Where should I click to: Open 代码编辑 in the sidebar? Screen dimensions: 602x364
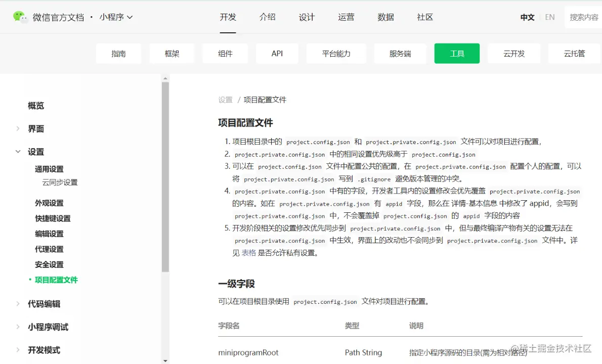point(44,304)
